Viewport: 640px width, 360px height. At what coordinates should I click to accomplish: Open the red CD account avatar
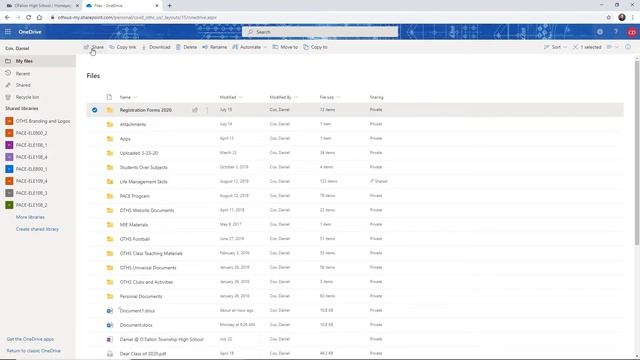[x=631, y=32]
